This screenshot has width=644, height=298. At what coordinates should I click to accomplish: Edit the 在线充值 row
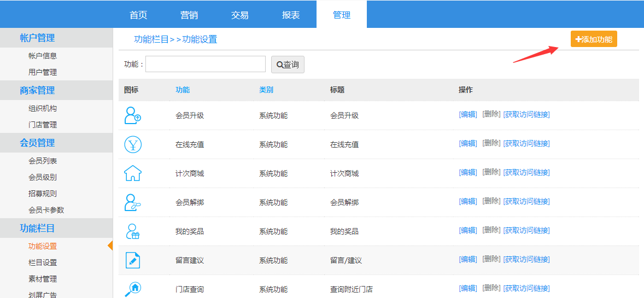[468, 143]
